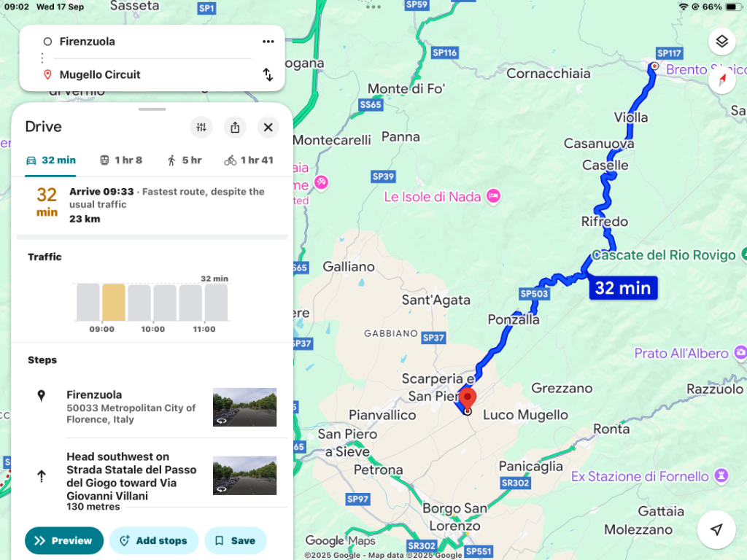
Task: Tap the SP117 road shield
Action: (x=669, y=53)
